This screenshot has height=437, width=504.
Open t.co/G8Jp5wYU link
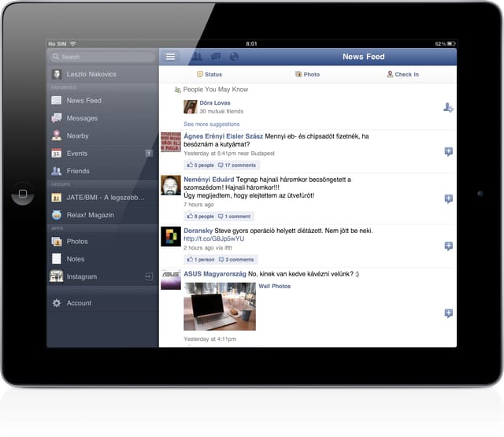tap(213, 239)
